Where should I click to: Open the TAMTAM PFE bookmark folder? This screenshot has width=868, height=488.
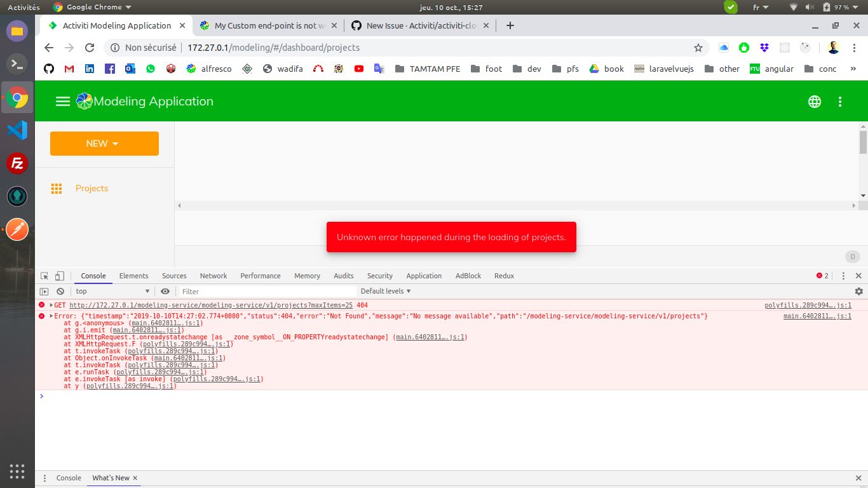click(x=428, y=69)
